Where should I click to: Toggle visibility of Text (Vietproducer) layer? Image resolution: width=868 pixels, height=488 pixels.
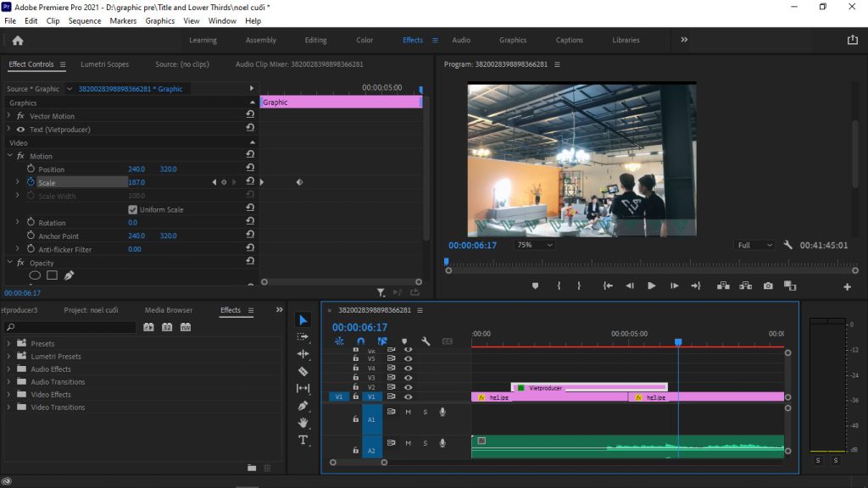(20, 130)
